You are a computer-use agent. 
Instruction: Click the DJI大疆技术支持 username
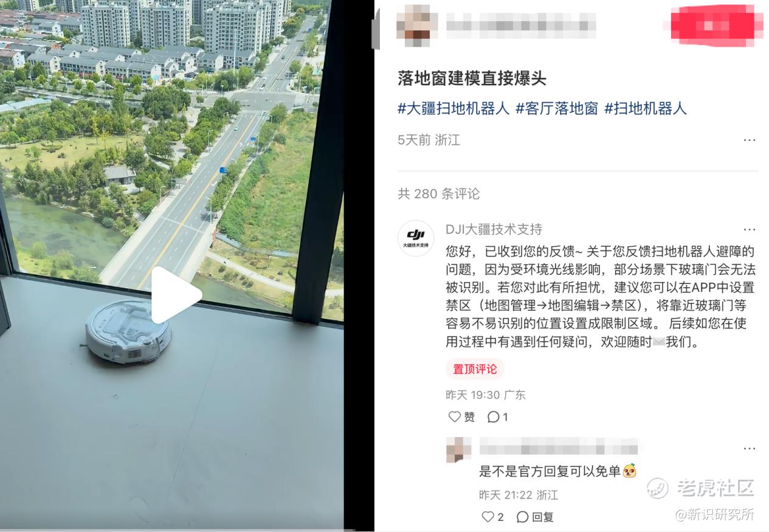click(494, 229)
